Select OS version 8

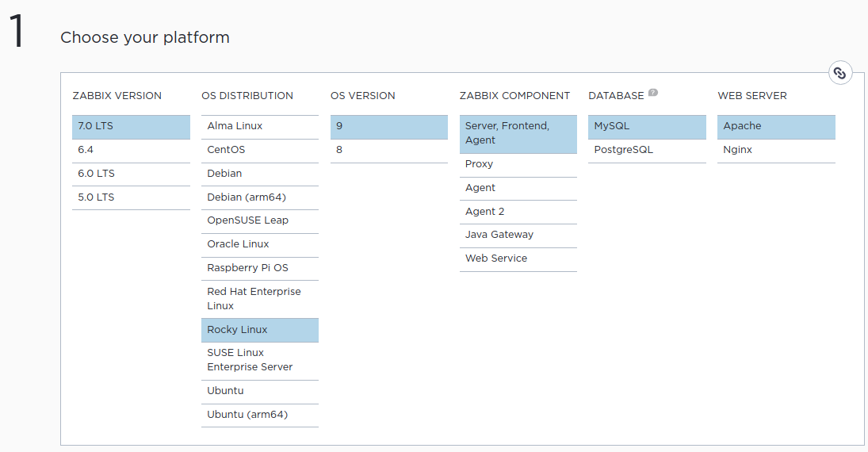click(x=388, y=150)
